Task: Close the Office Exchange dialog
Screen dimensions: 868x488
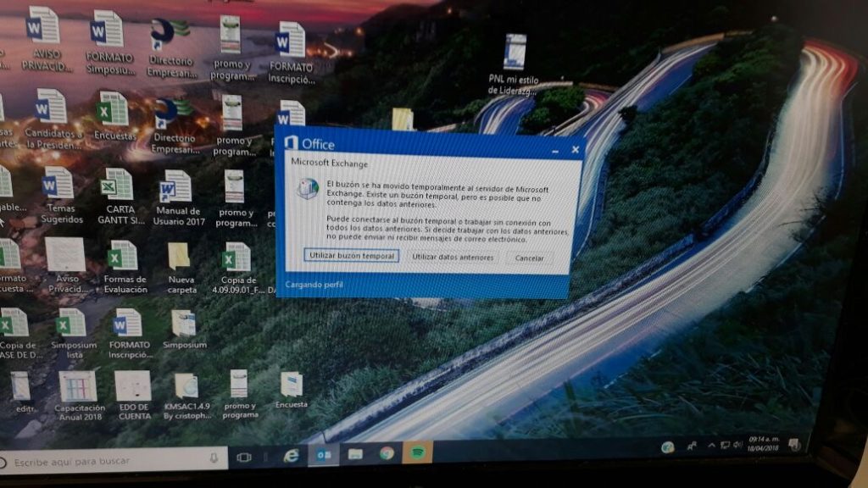Action: click(576, 150)
